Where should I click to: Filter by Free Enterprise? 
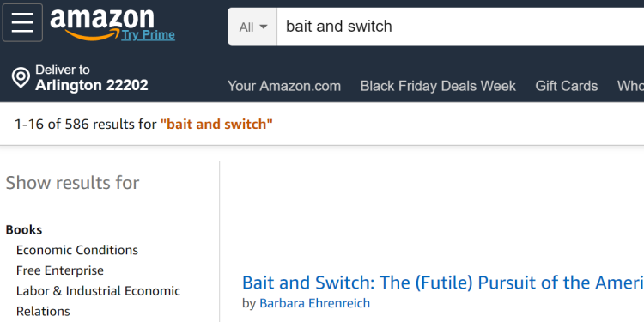[60, 270]
